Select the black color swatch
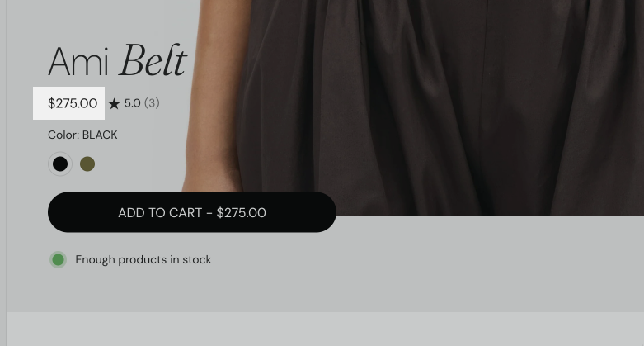Viewport: 644px width, 346px height. tap(60, 164)
